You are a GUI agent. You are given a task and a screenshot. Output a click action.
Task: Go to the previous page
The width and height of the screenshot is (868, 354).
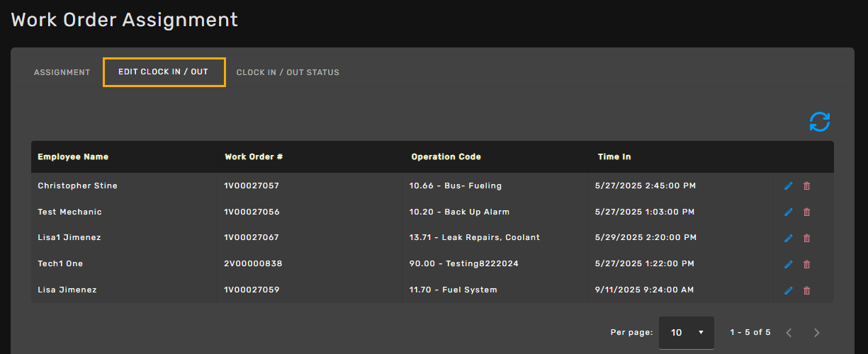coord(789,332)
